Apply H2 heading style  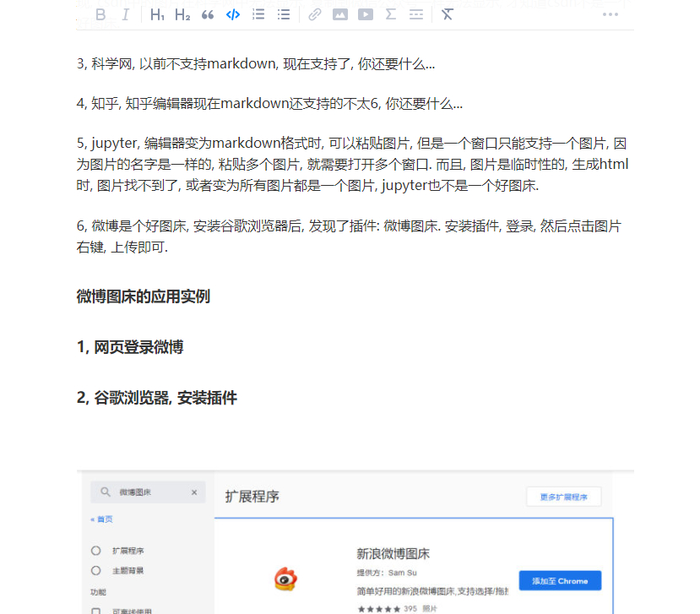point(182,14)
